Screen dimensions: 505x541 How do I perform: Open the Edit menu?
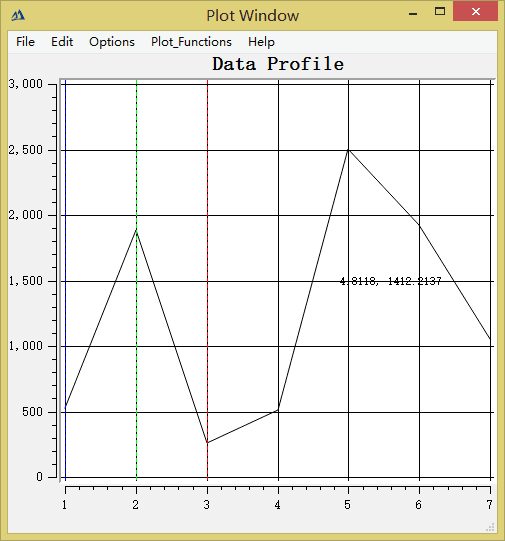[x=62, y=42]
